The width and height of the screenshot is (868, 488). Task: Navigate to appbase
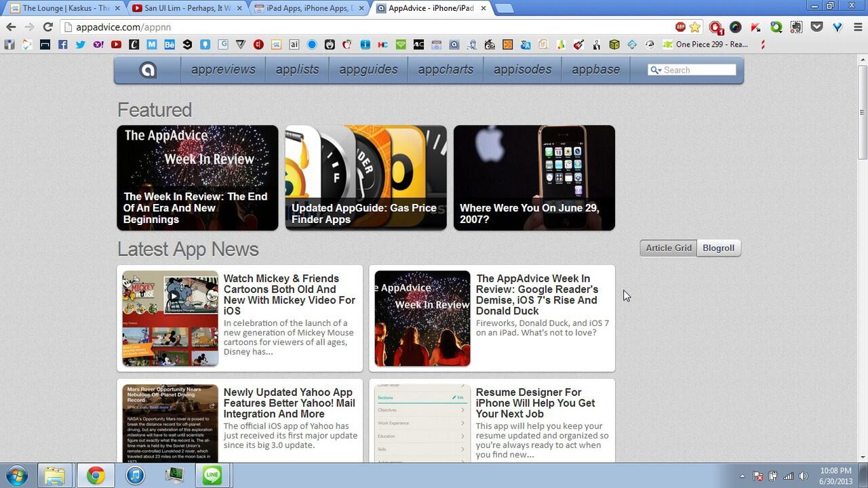point(595,70)
